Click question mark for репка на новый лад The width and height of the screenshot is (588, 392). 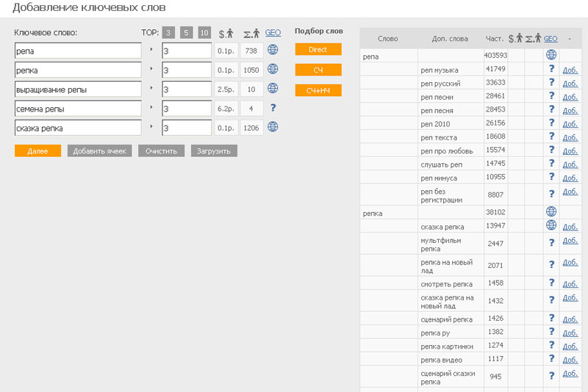551,265
